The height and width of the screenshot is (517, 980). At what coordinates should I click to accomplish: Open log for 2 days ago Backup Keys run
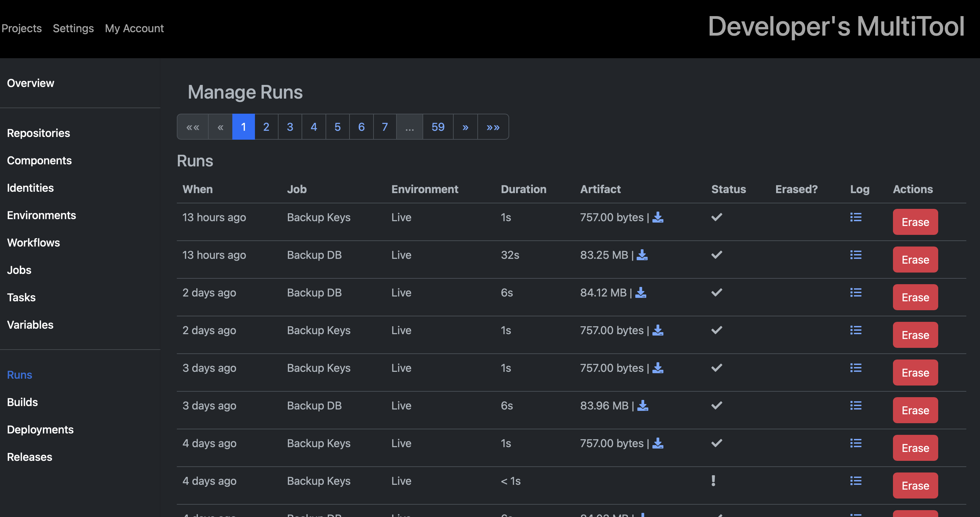856,330
